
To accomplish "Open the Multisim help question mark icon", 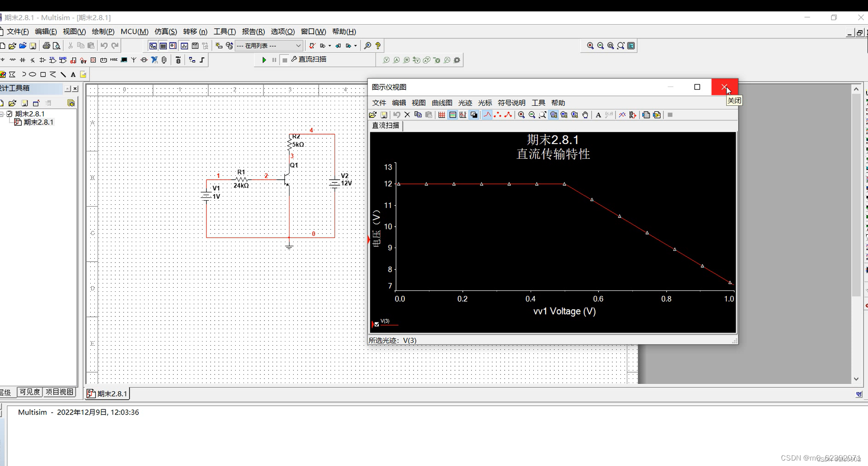I will [378, 46].
